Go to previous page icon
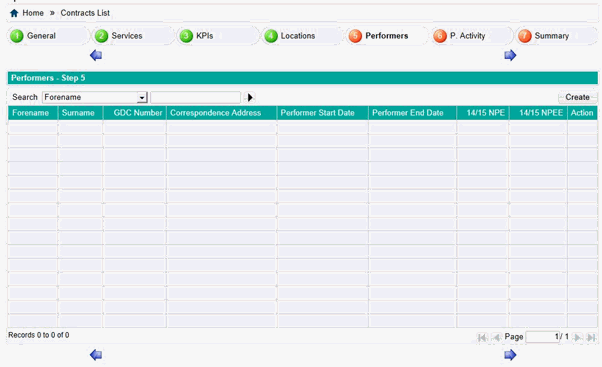 pyautogui.click(x=496, y=337)
